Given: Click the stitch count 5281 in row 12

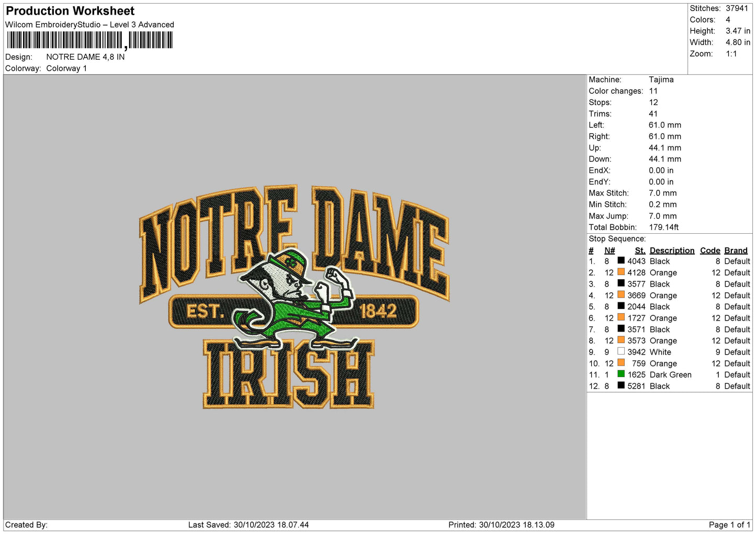Looking at the screenshot, I should point(637,386).
